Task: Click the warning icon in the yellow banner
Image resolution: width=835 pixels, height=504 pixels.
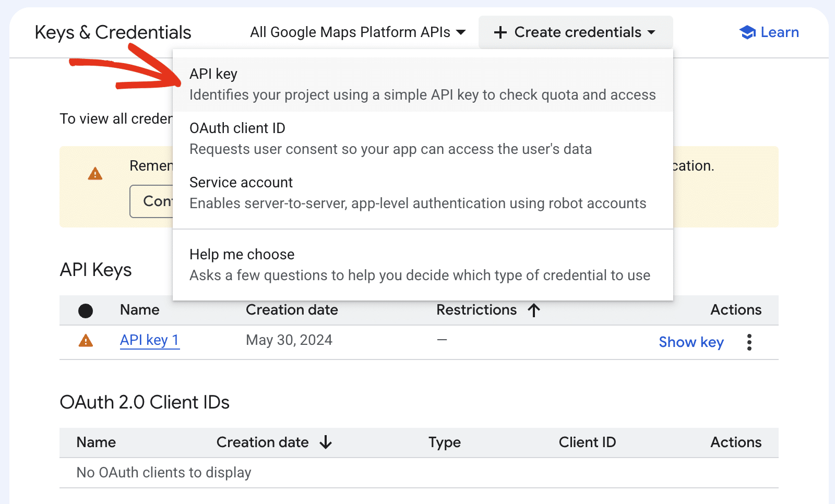Action: tap(95, 173)
